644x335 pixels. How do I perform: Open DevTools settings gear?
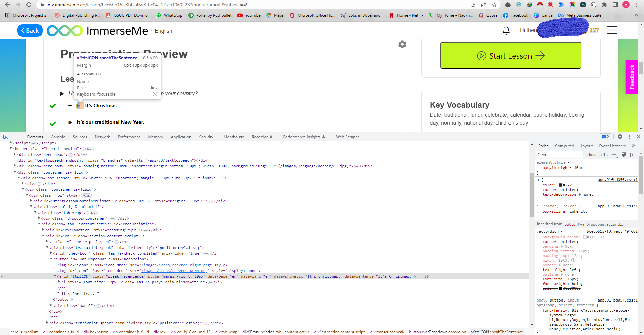point(620,137)
